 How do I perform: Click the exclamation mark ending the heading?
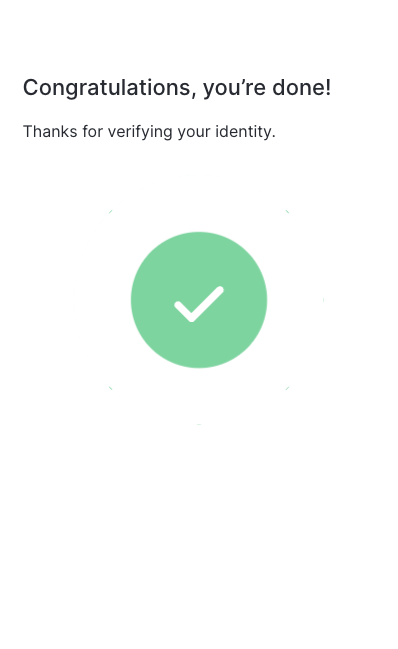[328, 87]
